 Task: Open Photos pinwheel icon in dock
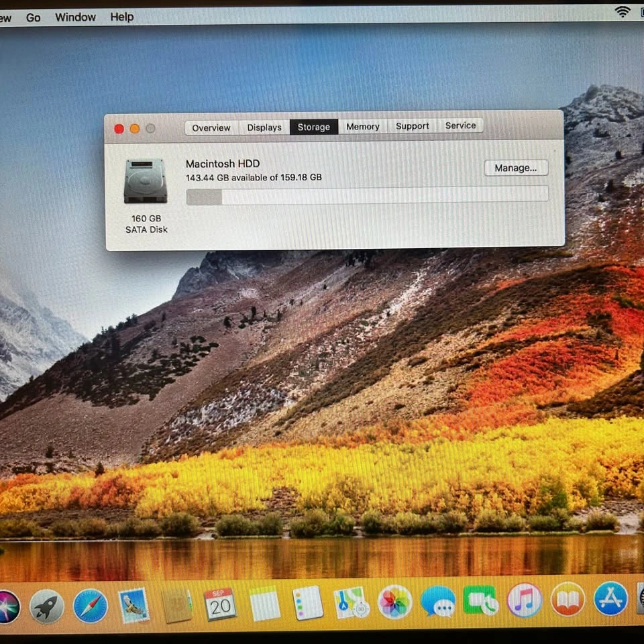coord(394,602)
